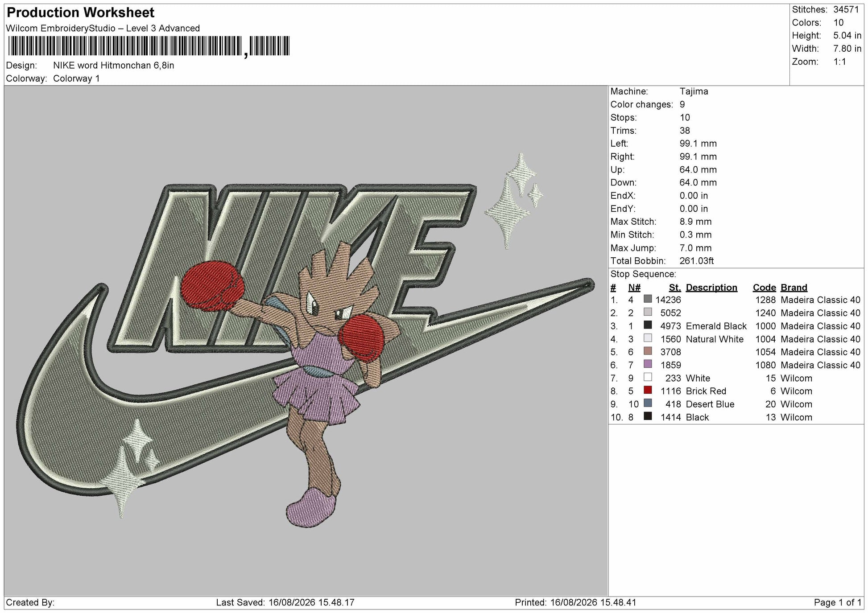Click the 'N#' column header

(x=634, y=288)
